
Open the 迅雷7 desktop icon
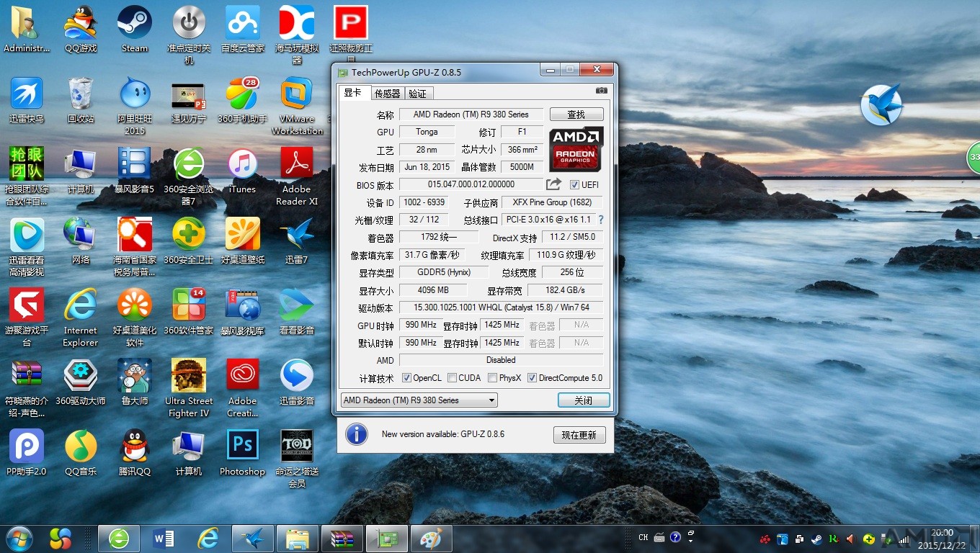click(297, 241)
